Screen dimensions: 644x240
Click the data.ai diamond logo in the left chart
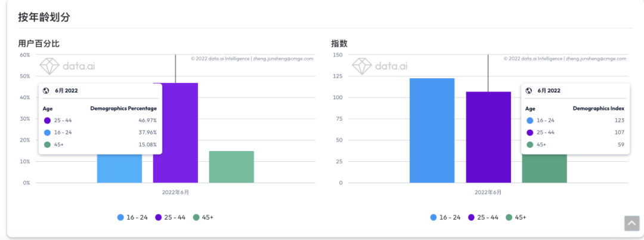(51, 66)
